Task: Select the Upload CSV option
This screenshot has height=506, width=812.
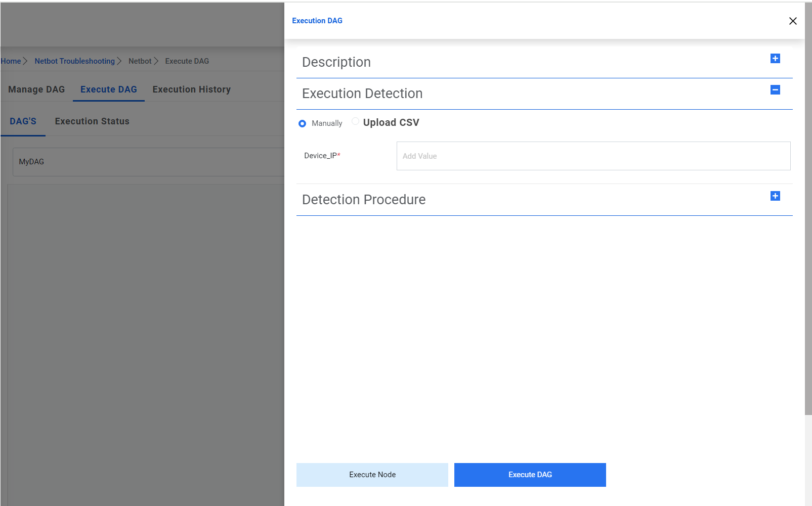Action: [x=355, y=121]
